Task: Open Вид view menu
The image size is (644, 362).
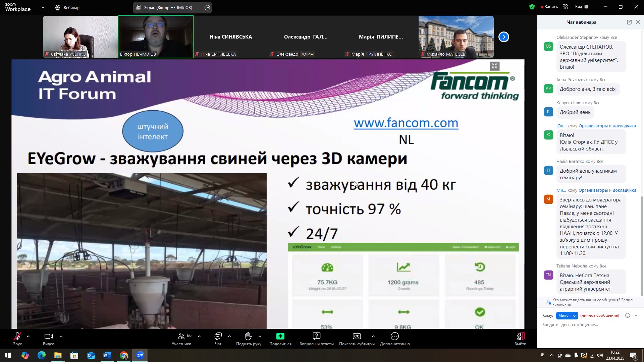Action: [x=582, y=7]
